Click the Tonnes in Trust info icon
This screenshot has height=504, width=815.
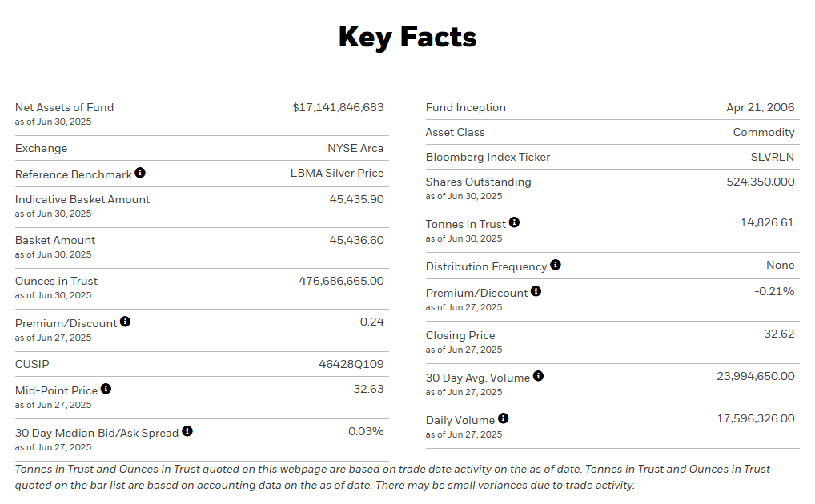click(514, 222)
